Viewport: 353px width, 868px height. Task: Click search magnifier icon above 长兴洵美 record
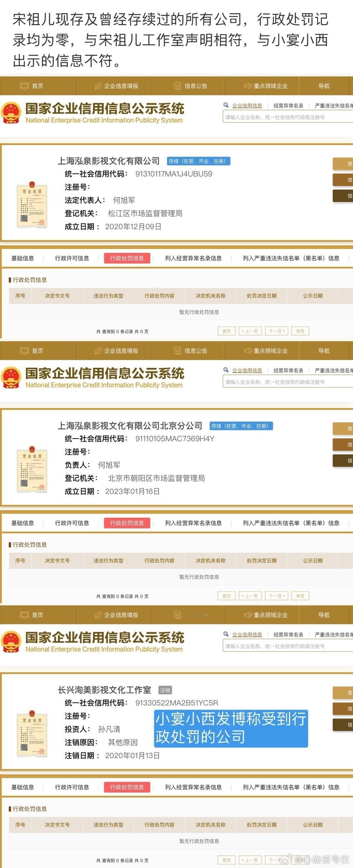pos(226,634)
